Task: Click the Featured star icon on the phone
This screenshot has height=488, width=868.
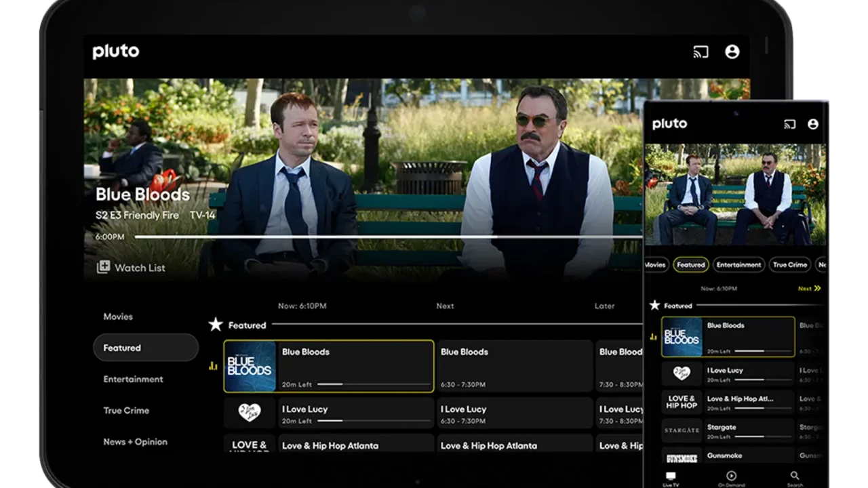Action: 655,306
